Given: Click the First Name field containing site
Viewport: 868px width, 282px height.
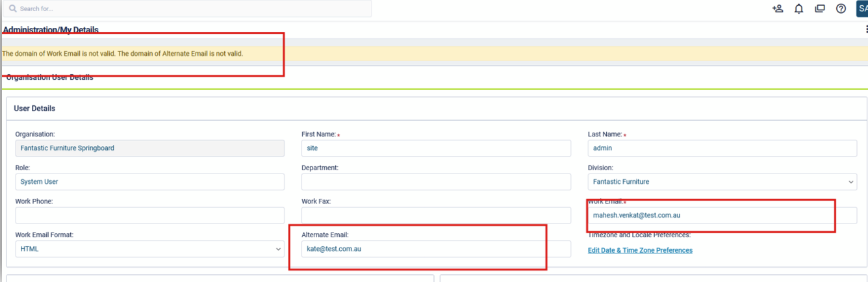Looking at the screenshot, I should pos(436,148).
